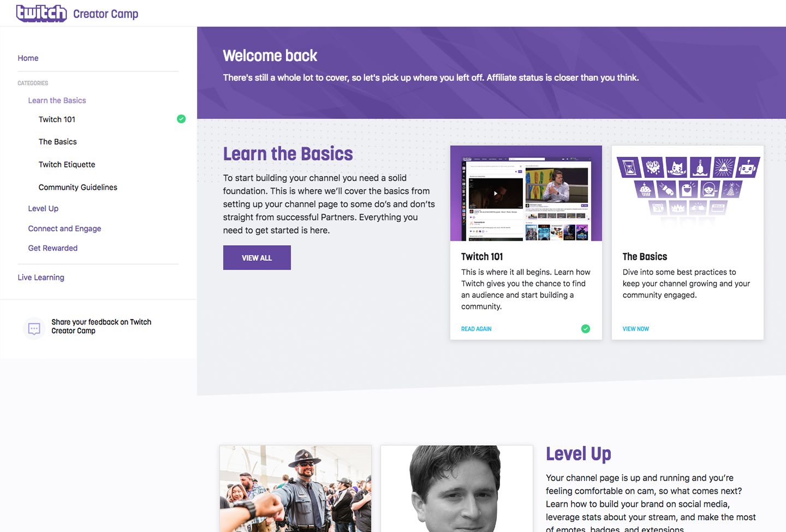Open Live Learning from sidebar
Image resolution: width=786 pixels, height=532 pixels.
point(41,277)
